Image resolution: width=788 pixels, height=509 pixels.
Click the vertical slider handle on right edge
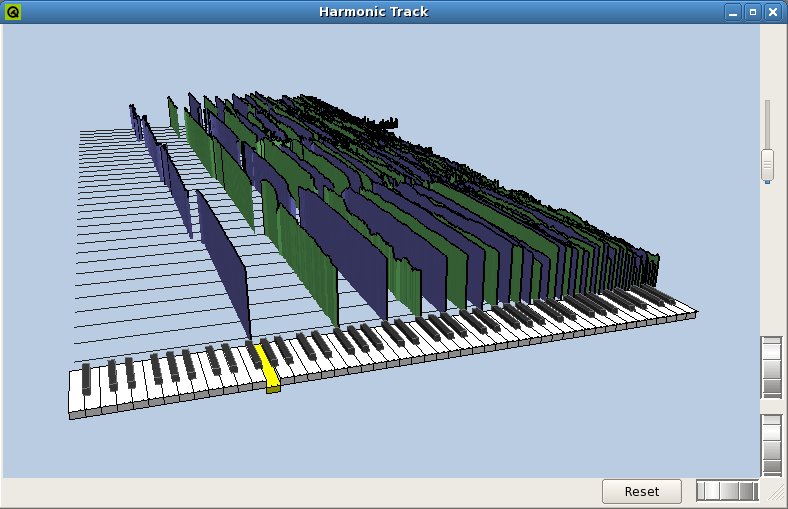(767, 165)
